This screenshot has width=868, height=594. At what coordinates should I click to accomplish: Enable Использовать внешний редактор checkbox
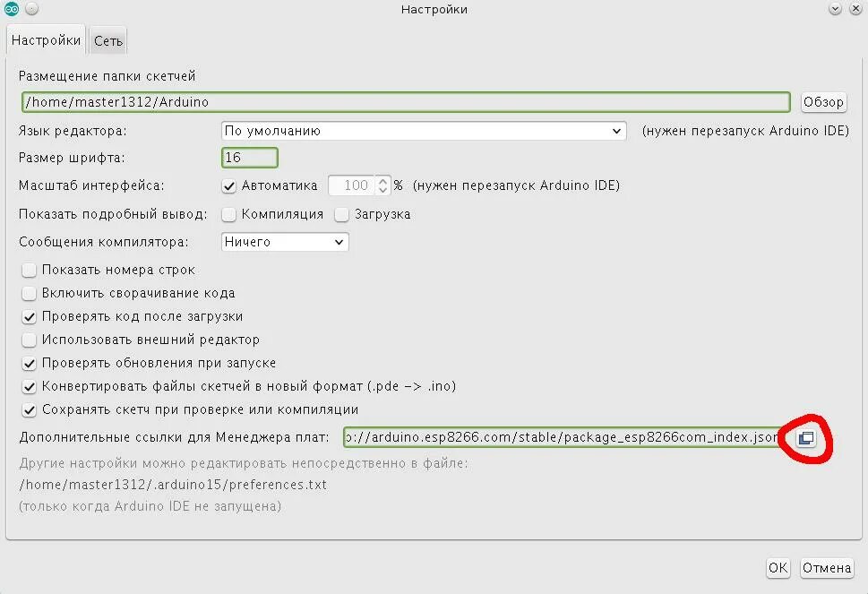[29, 340]
